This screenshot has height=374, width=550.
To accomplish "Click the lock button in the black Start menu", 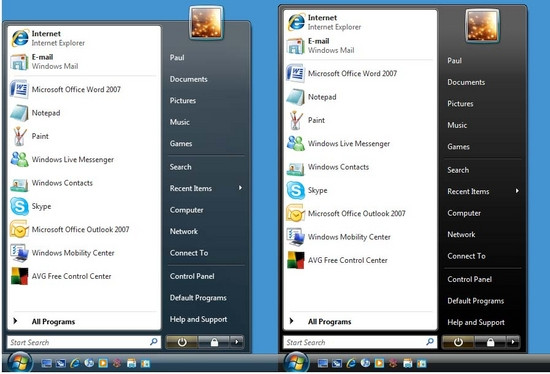I will click(490, 342).
